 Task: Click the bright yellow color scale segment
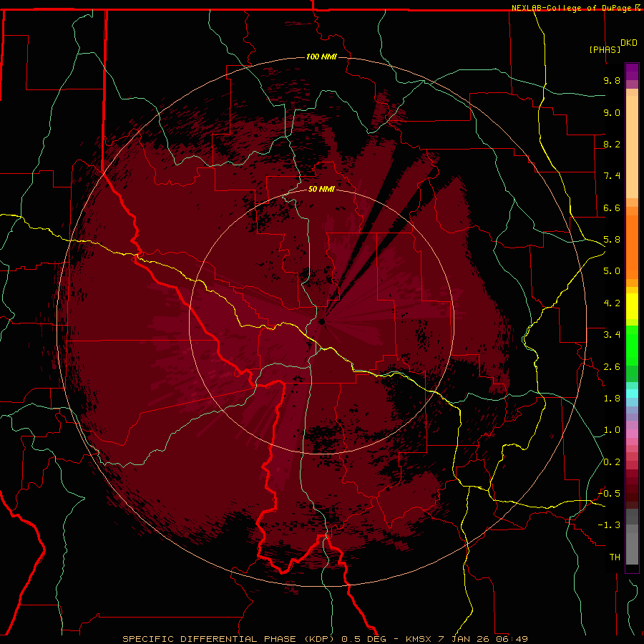632,306
